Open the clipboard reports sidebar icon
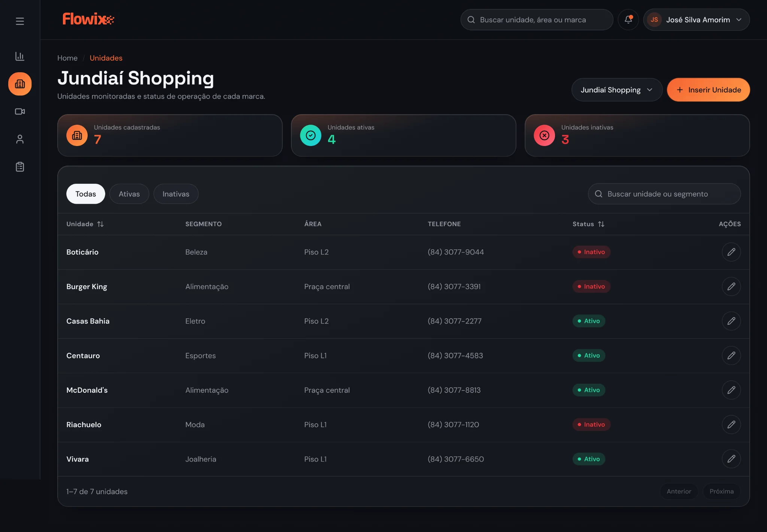 coord(20,167)
